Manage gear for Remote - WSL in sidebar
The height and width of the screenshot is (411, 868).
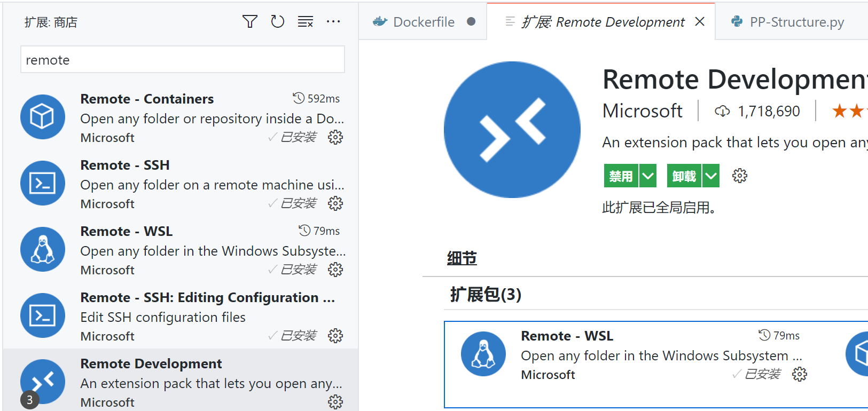click(x=335, y=270)
